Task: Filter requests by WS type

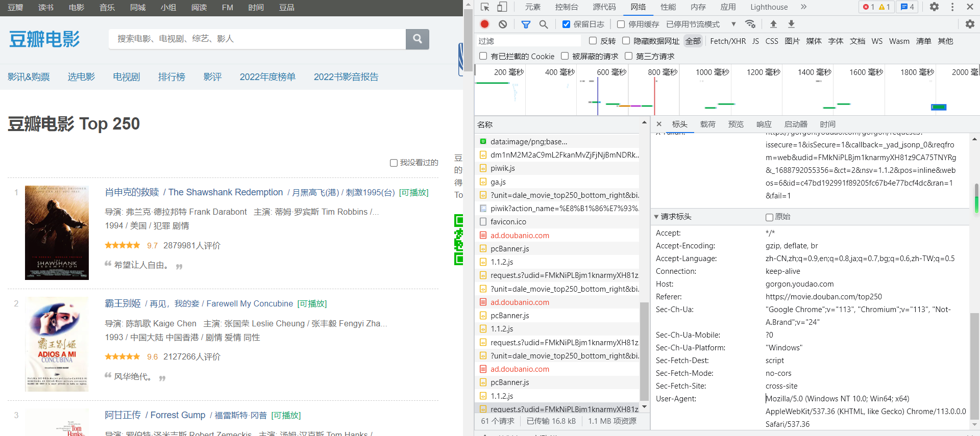Action: (x=877, y=41)
